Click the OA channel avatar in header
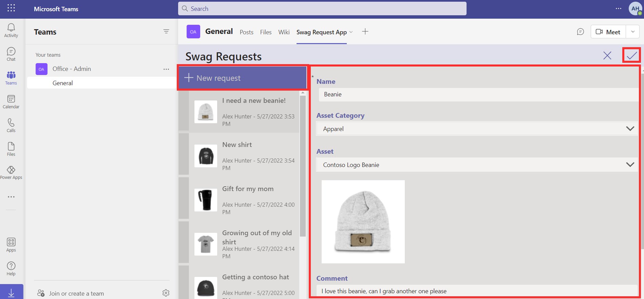Screen dimensions: 644x299 click(x=193, y=32)
